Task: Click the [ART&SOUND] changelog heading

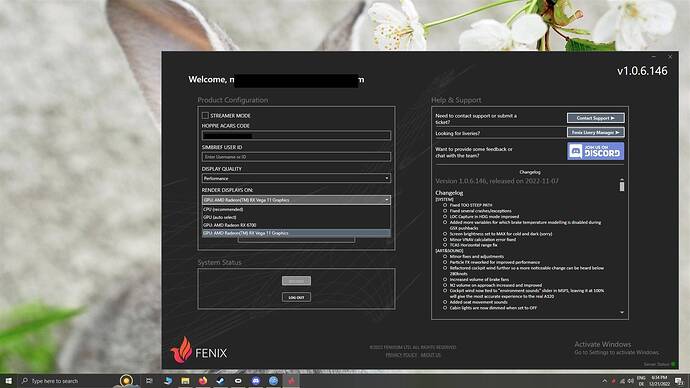Action: point(449,251)
